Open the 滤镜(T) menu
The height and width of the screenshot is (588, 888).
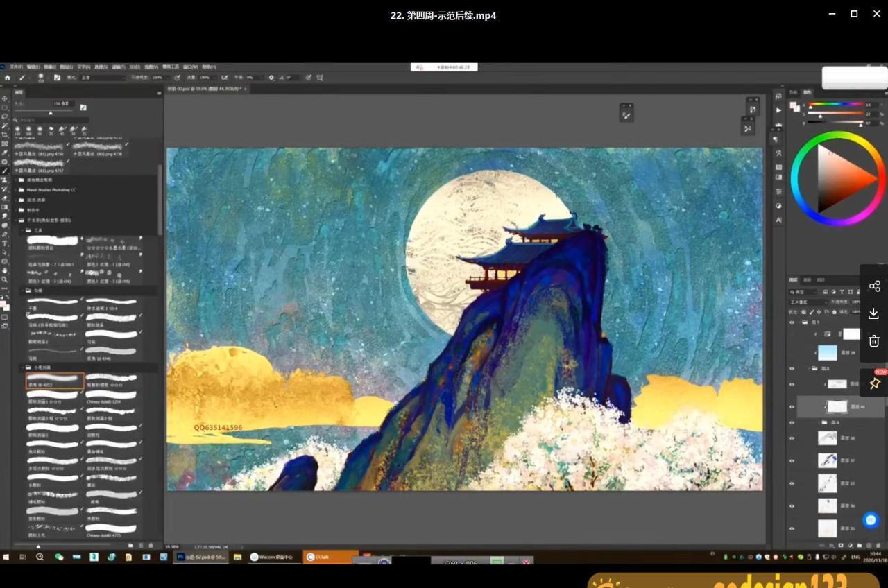click(118, 67)
